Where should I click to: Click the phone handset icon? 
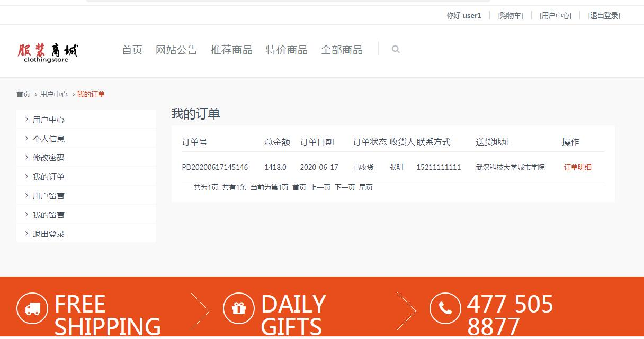445,308
